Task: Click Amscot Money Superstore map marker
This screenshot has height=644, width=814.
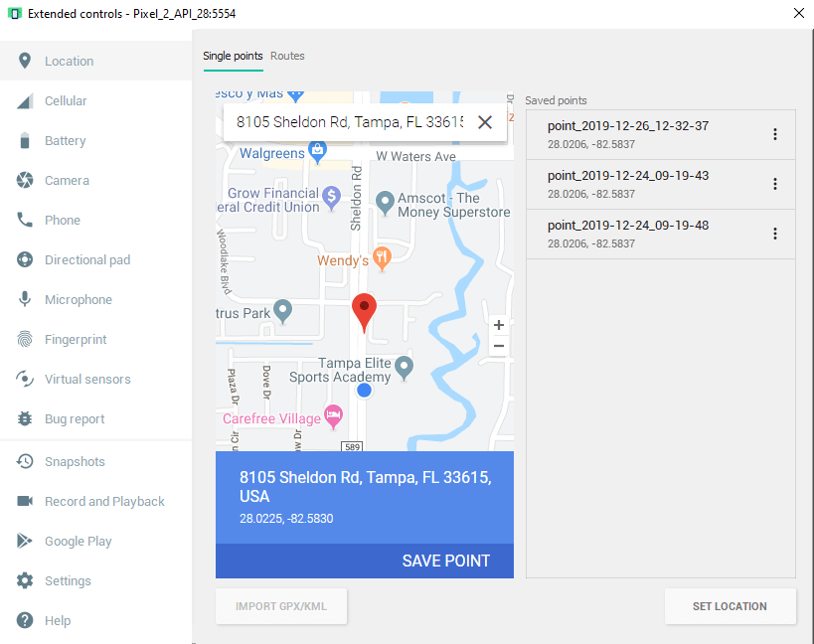Action: [385, 203]
